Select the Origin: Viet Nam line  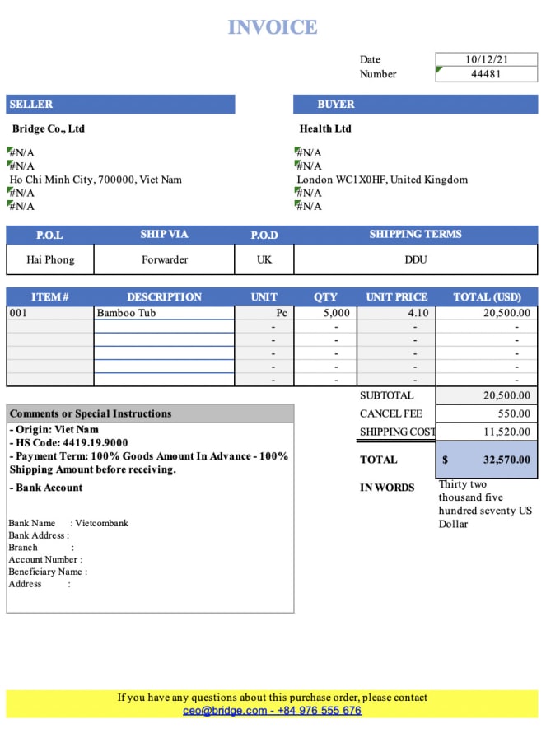(54, 429)
